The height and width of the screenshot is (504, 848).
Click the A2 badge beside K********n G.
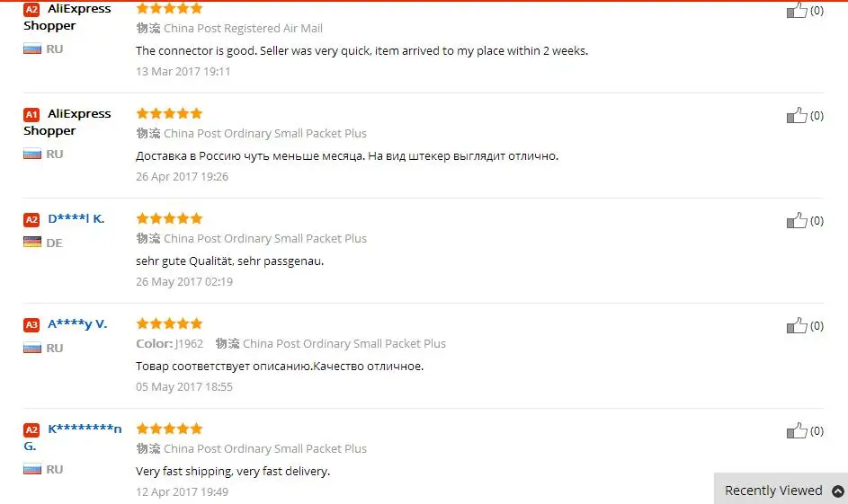click(x=31, y=429)
